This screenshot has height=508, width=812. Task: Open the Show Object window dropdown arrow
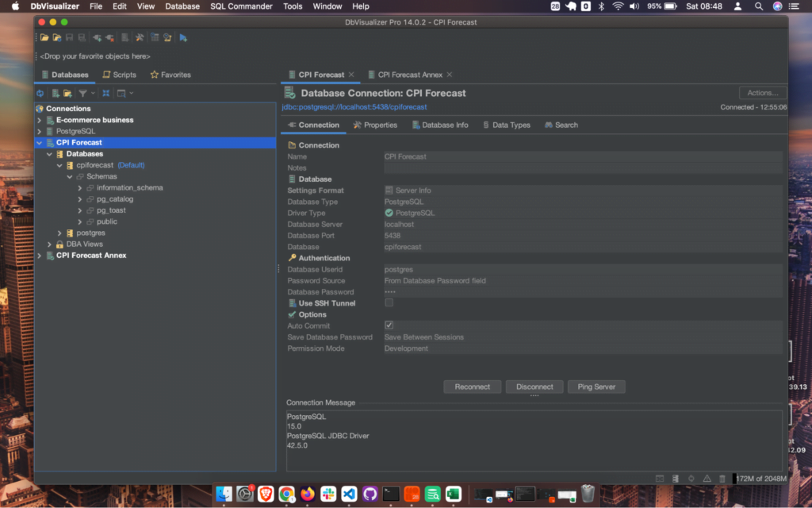132,94
